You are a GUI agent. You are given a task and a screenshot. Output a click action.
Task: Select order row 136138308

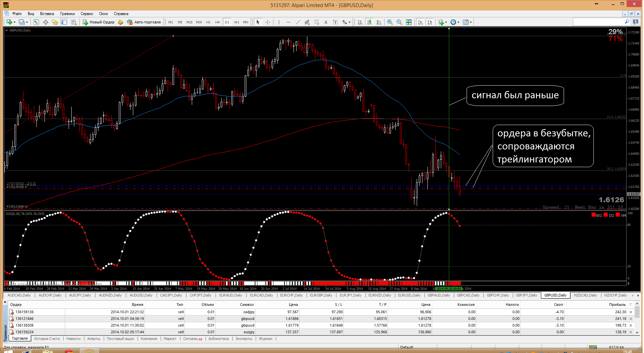321,325
